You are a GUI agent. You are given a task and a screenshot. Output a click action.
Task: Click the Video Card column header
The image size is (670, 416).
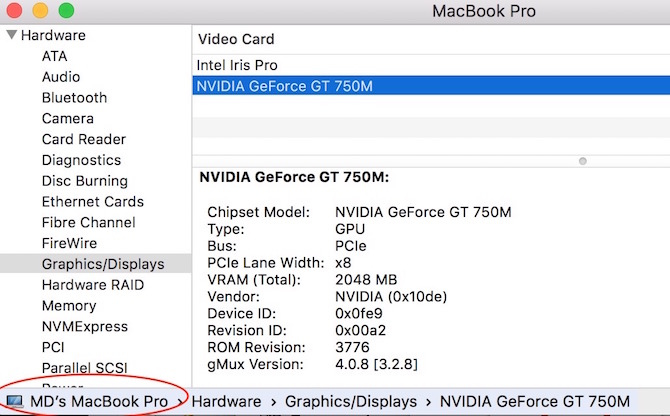(236, 39)
